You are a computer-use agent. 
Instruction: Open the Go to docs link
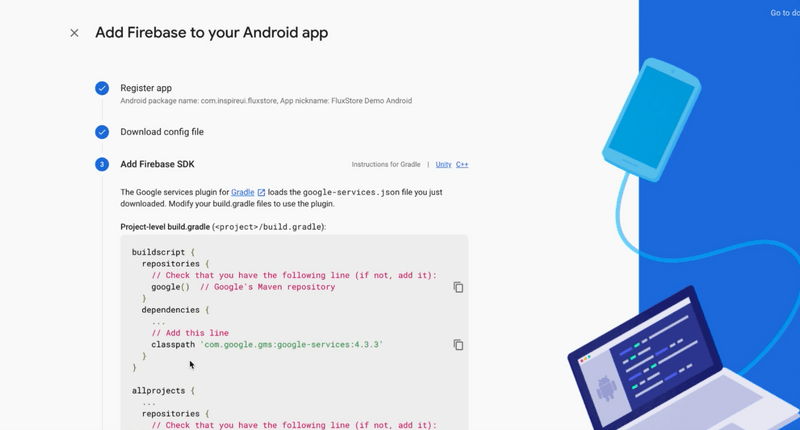click(x=785, y=13)
